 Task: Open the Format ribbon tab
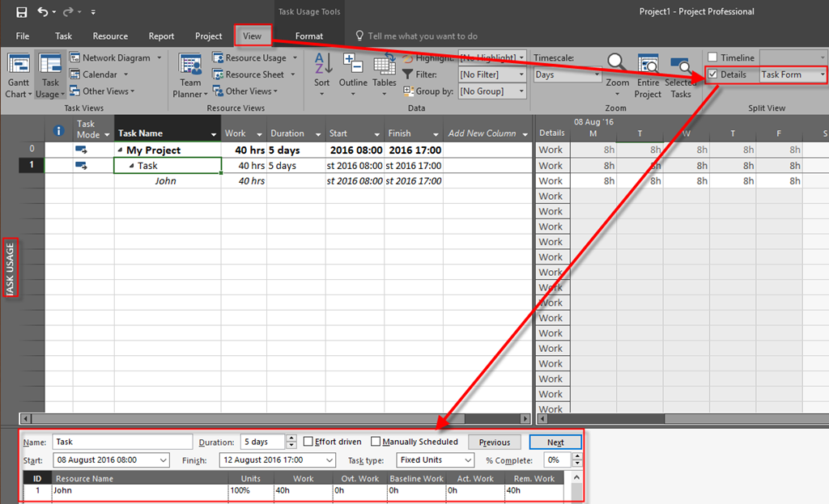pyautogui.click(x=308, y=36)
